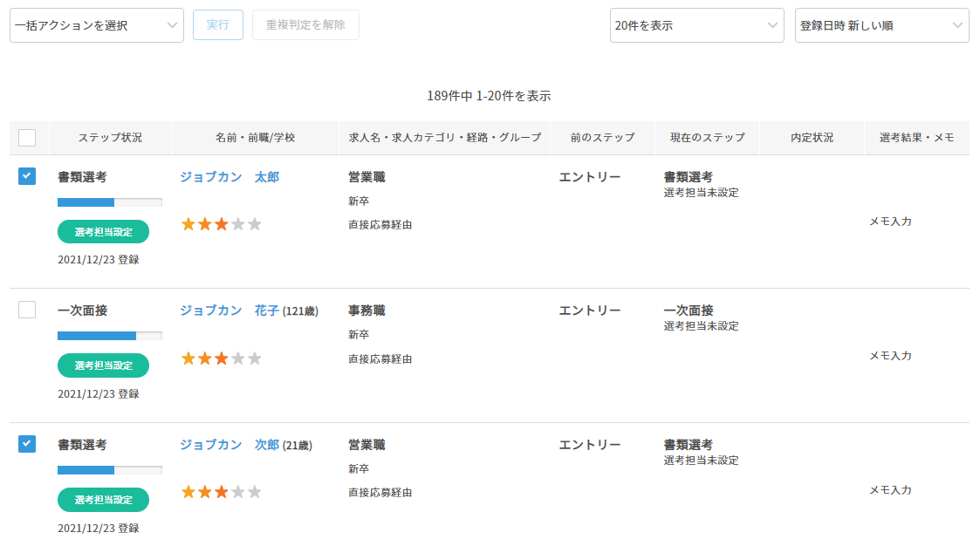Image resolution: width=980 pixels, height=553 pixels.
Task: Click the ステップ状況 column header
Action: click(x=110, y=138)
